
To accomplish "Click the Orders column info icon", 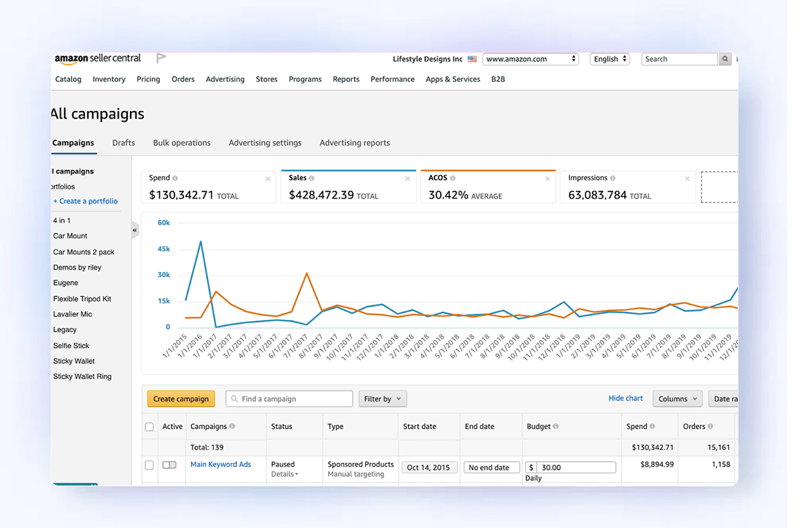I will (x=711, y=426).
